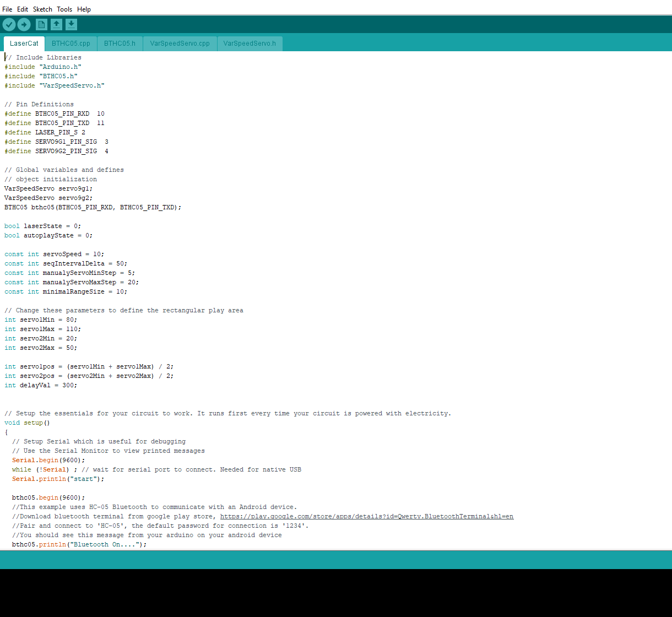Screen dimensions: 672x617
Task: Switch to the LaserCat tab
Action: tap(24, 43)
